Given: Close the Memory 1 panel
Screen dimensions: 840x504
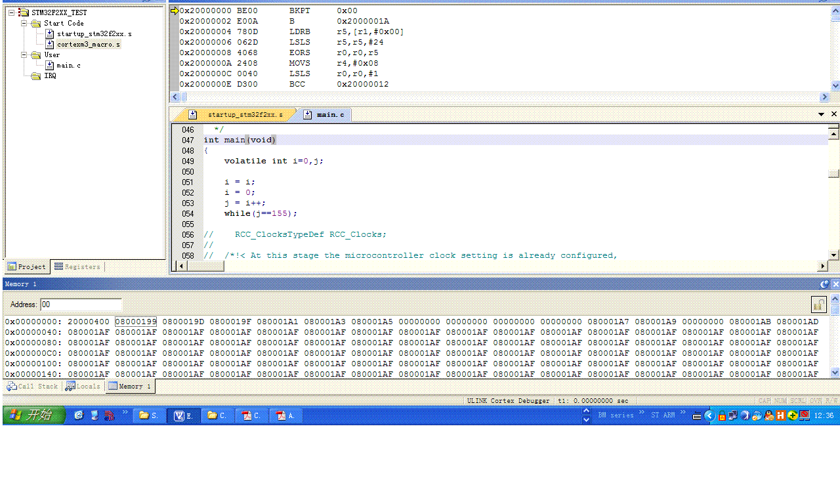Looking at the screenshot, I should tap(835, 284).
